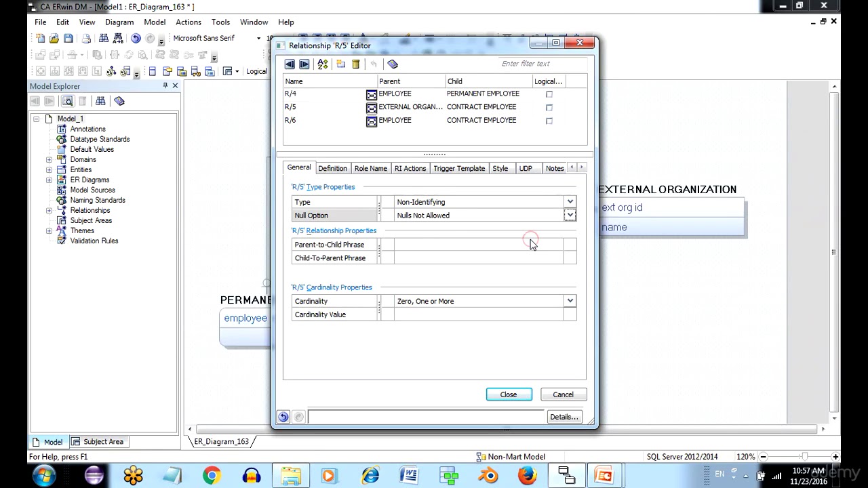
Task: Click the Windows Start button
Action: 43,475
